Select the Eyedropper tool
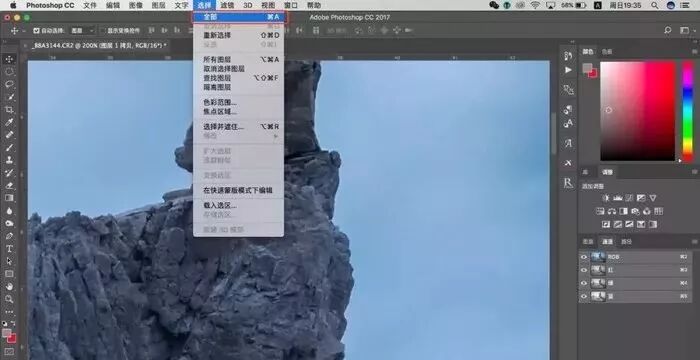The width and height of the screenshot is (700, 360). pos(9,122)
